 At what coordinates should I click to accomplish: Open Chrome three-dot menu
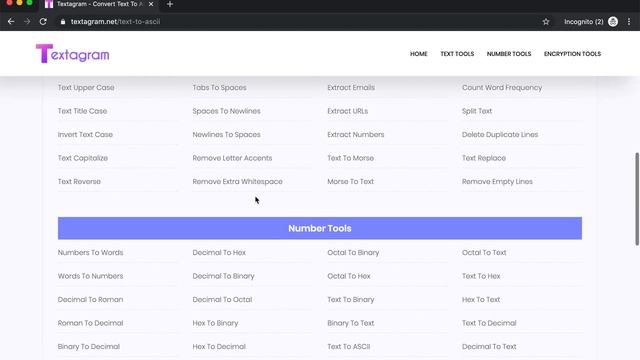point(629,22)
